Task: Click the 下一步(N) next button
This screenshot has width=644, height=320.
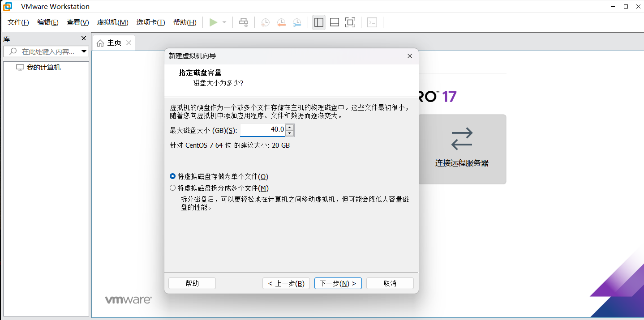Action: pyautogui.click(x=338, y=283)
